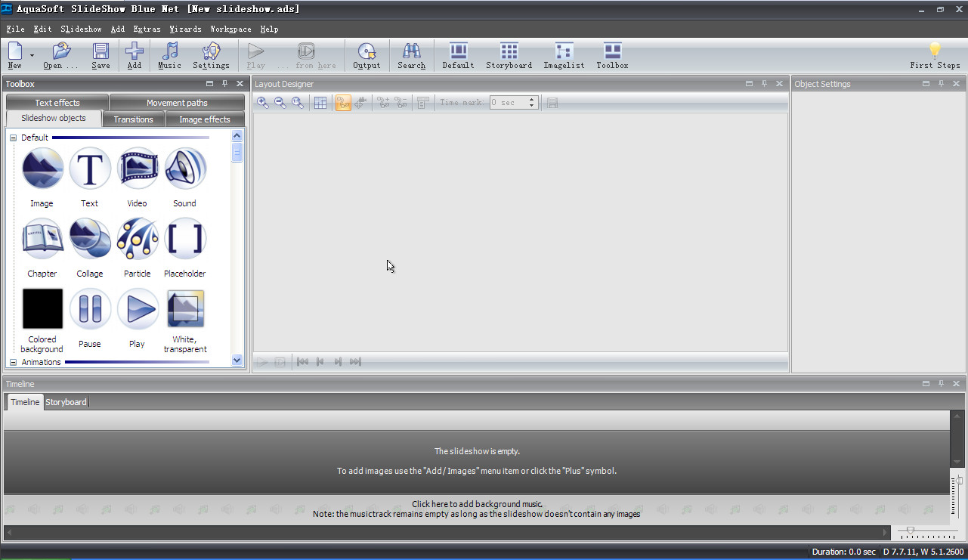Click the Output disc icon
This screenshot has height=560, width=968.
click(366, 51)
